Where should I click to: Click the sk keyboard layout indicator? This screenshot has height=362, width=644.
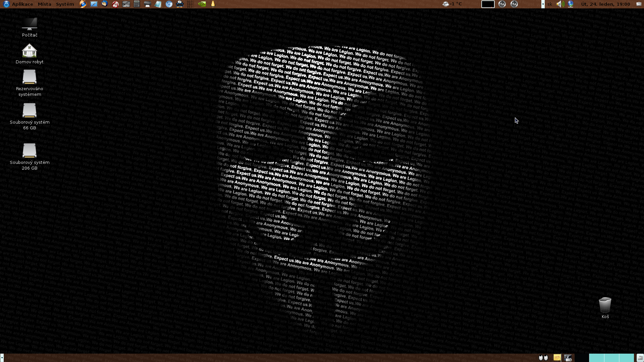tap(549, 4)
